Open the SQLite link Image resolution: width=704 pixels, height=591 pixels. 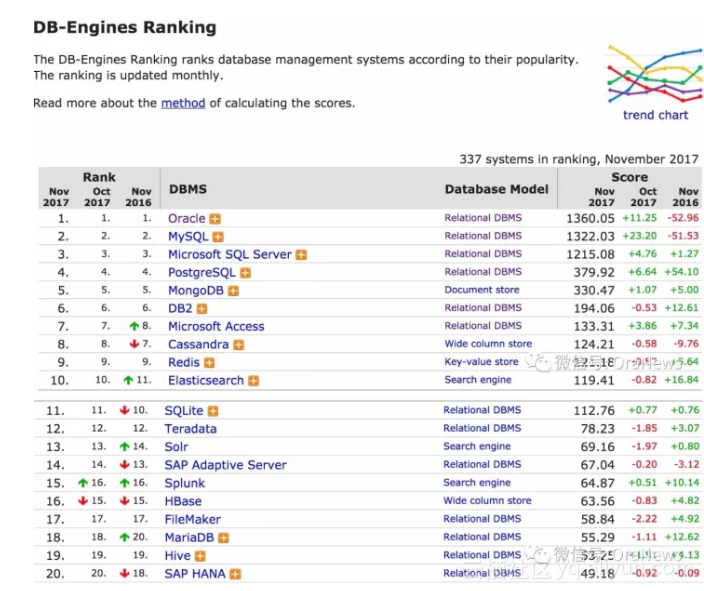(x=184, y=411)
